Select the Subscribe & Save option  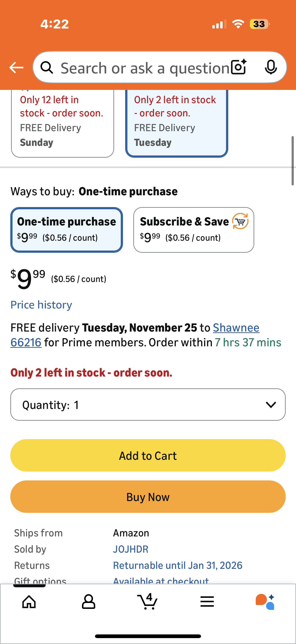click(x=194, y=230)
